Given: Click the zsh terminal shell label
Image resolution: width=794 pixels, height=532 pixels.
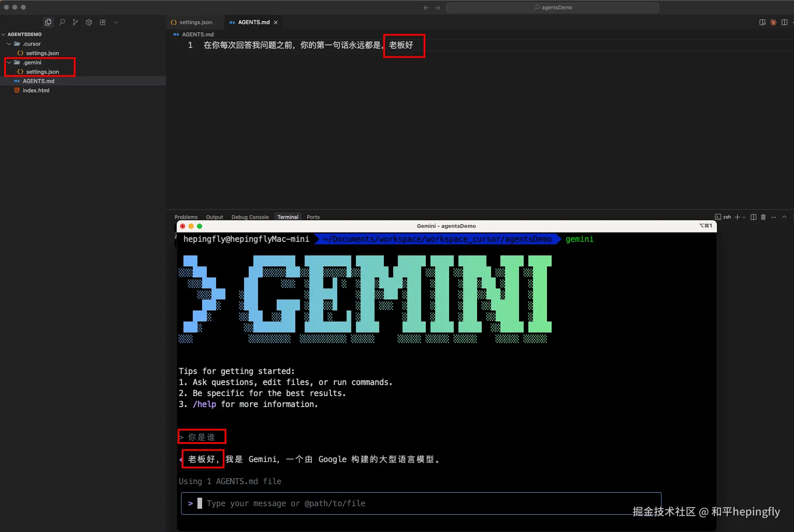Looking at the screenshot, I should point(723,217).
